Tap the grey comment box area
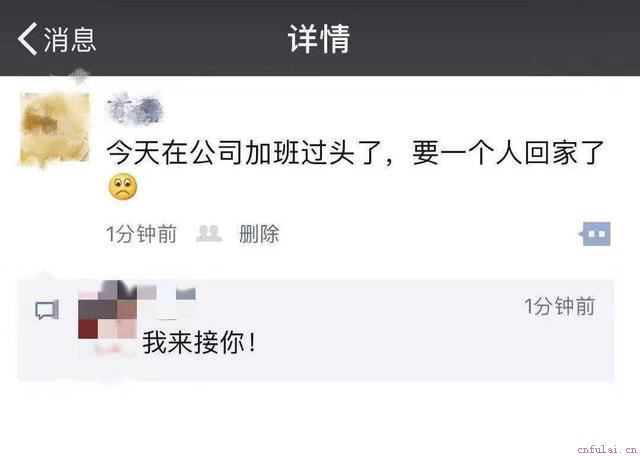 316,330
